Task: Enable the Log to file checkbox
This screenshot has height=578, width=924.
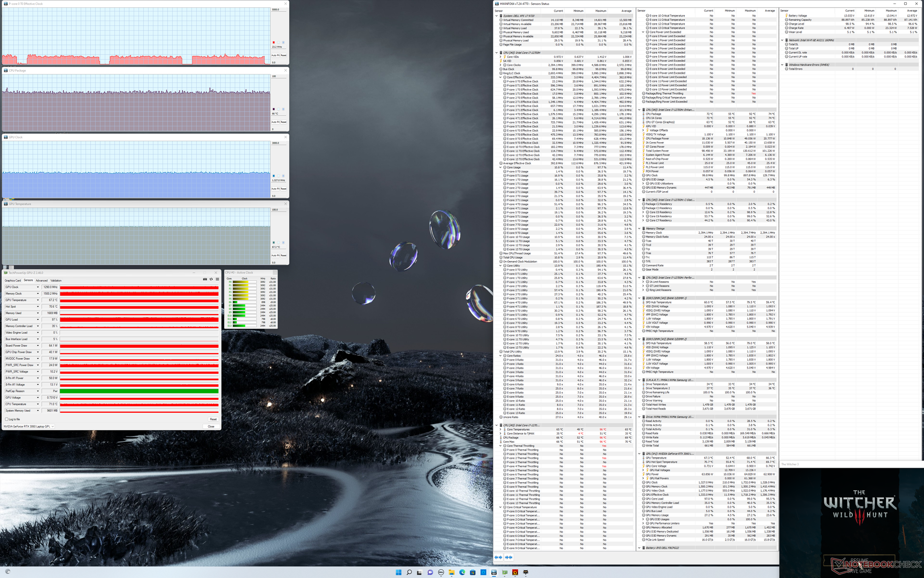Action: (x=7, y=419)
